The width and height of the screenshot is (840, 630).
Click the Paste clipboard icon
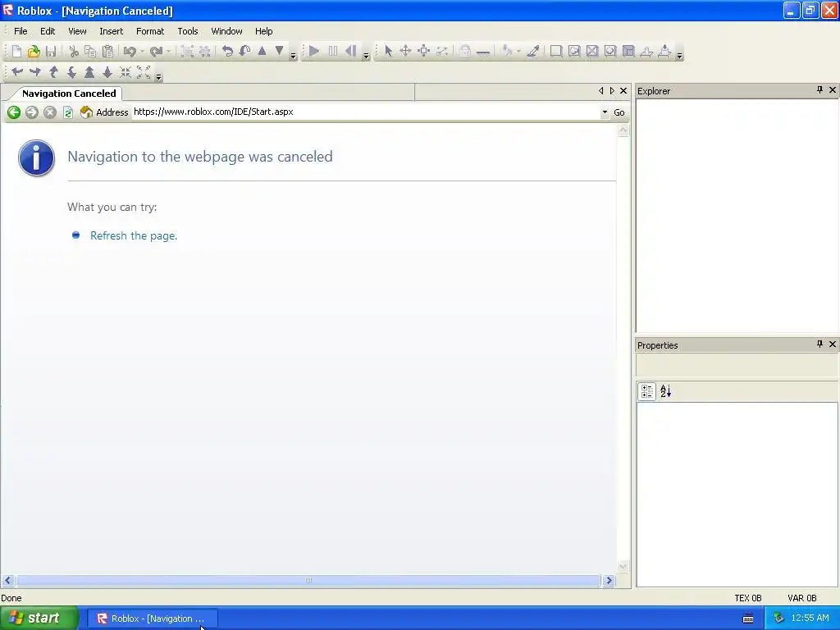tap(107, 52)
